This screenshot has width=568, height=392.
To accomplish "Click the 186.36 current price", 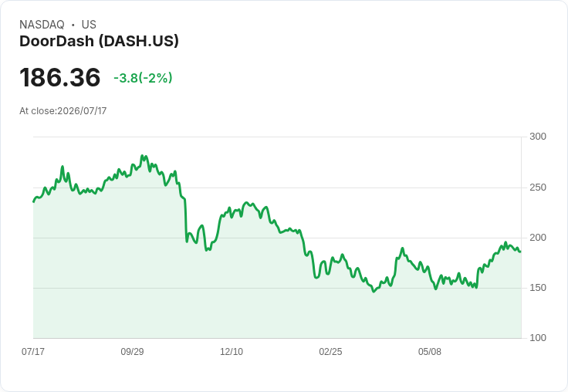I will (59, 77).
